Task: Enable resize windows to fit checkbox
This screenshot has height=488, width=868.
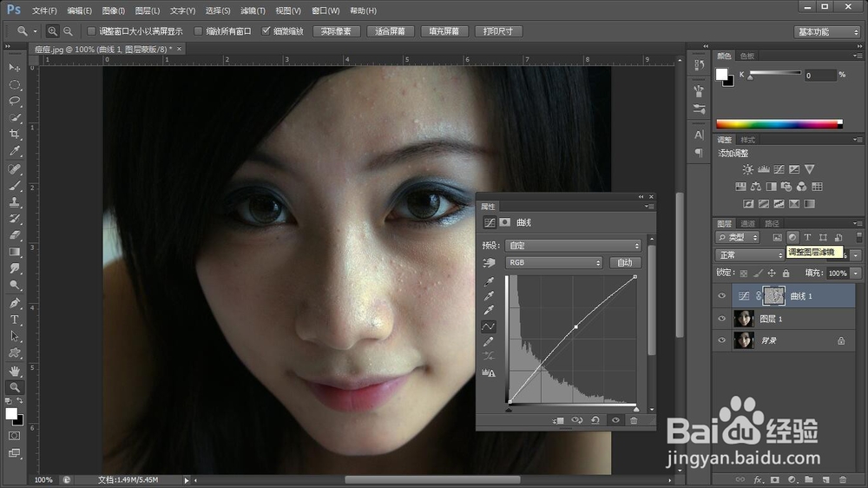Action: (91, 31)
